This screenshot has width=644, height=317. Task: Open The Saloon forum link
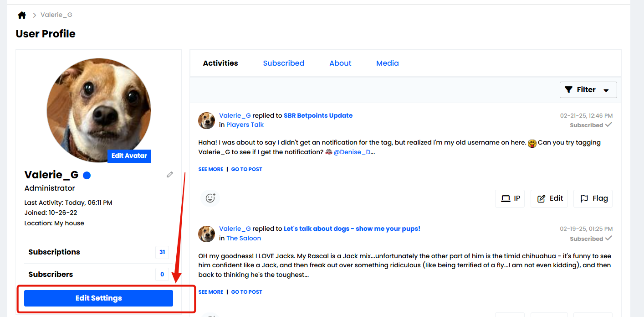click(244, 238)
